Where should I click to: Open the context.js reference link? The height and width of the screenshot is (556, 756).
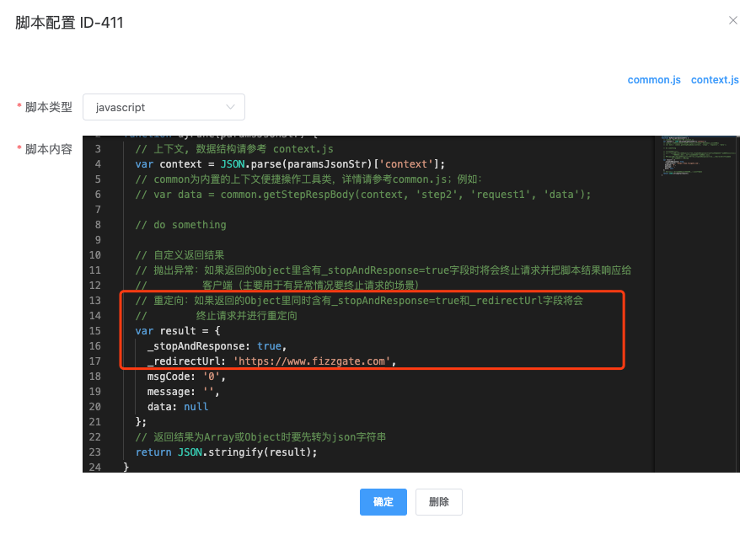click(715, 80)
